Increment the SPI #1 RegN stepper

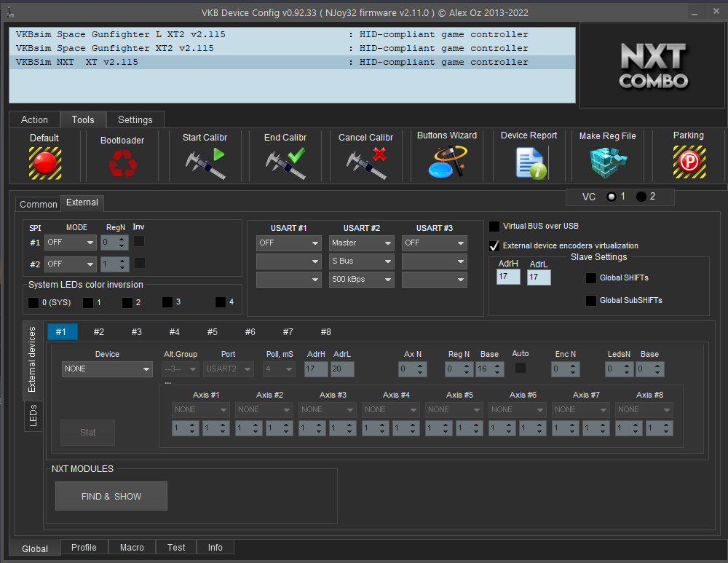pyautogui.click(x=122, y=239)
